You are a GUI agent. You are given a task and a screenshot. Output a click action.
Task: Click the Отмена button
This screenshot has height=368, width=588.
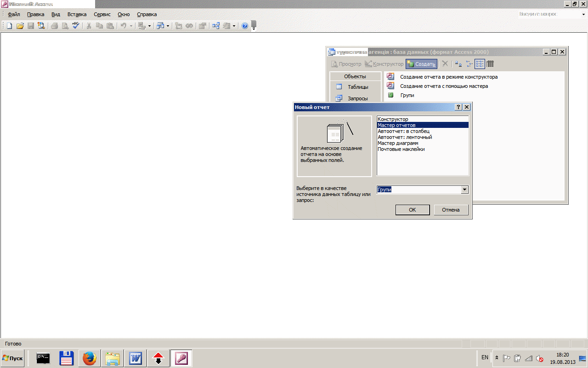(x=451, y=210)
